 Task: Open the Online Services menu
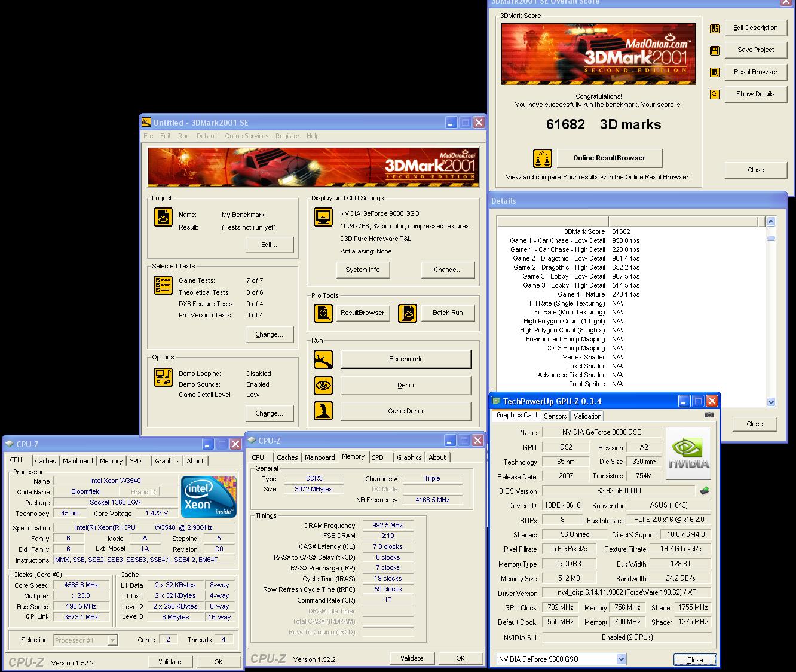click(247, 136)
